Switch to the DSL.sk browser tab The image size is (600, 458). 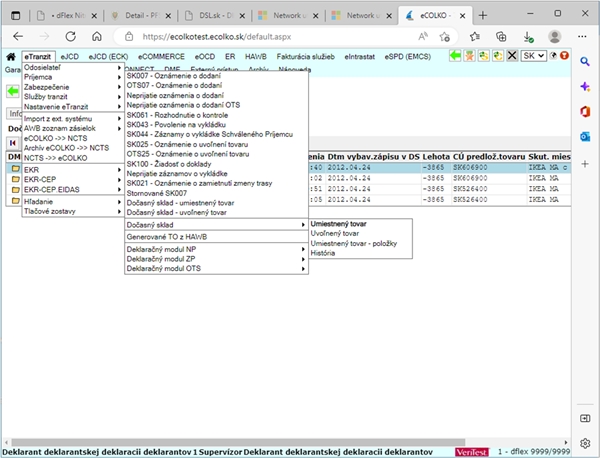click(216, 16)
